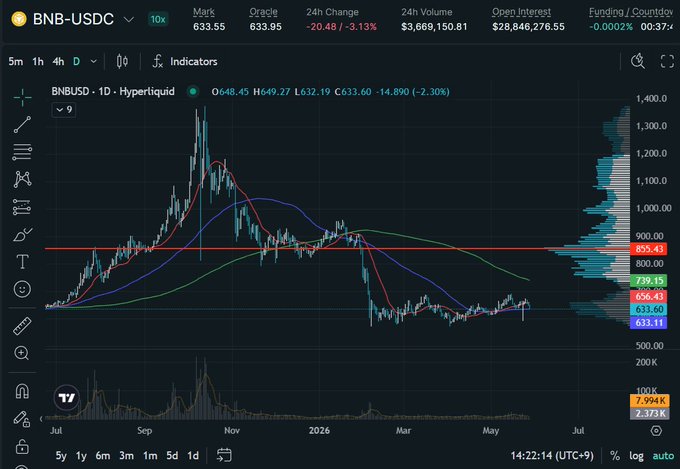The image size is (680, 469).
Task: Click the 855.43 red price label
Action: click(x=649, y=249)
